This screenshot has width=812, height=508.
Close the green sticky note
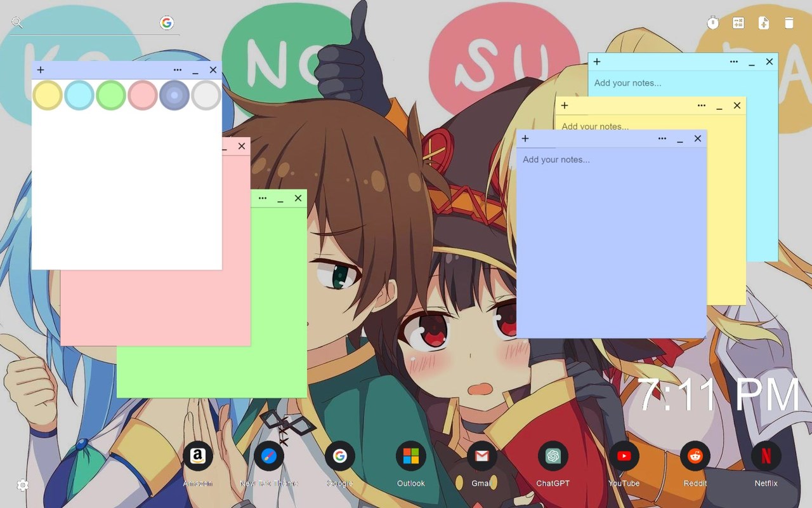[298, 198]
